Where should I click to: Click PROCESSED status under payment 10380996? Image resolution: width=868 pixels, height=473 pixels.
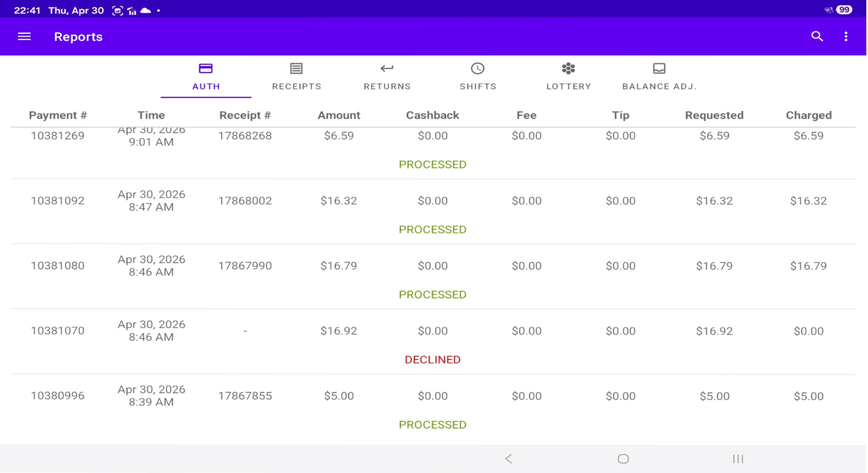[x=433, y=425]
